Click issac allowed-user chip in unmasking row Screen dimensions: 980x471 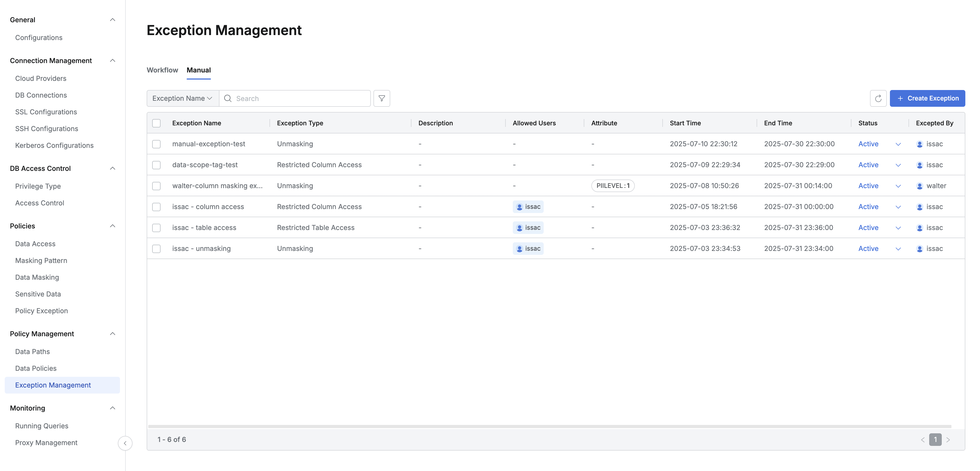coord(528,249)
